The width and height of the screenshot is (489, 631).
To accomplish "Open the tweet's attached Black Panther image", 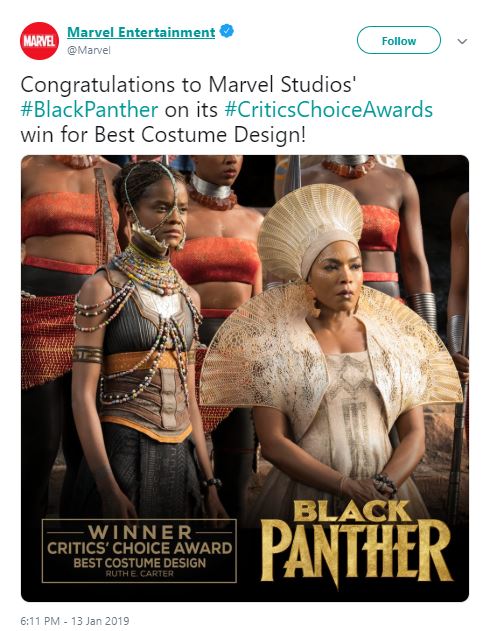I will click(245, 378).
